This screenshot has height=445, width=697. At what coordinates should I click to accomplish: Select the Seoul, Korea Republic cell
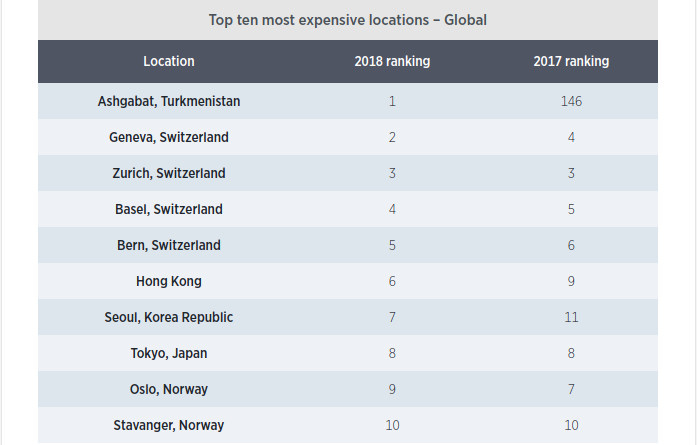pos(169,317)
